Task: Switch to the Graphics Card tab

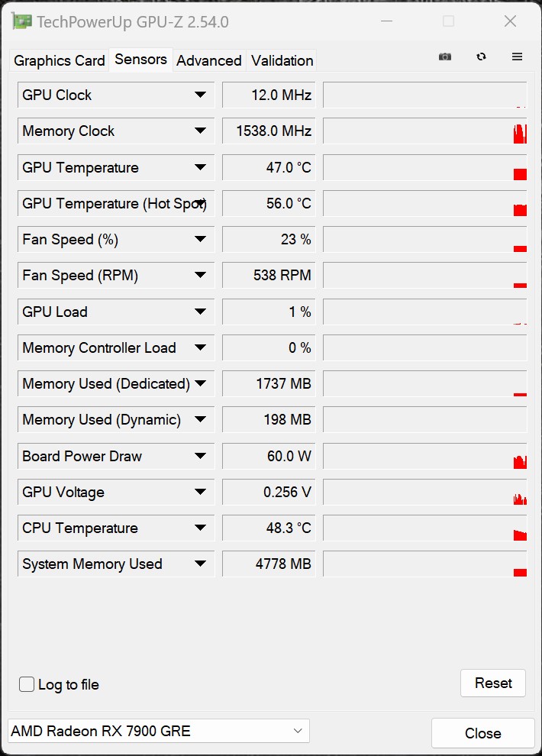Action: [60, 60]
